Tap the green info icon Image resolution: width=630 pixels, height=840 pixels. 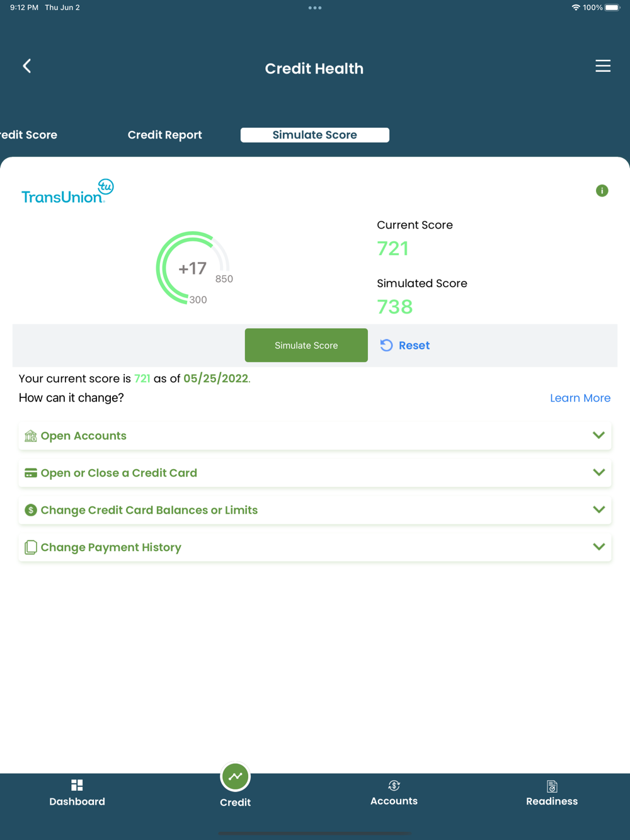[602, 191]
